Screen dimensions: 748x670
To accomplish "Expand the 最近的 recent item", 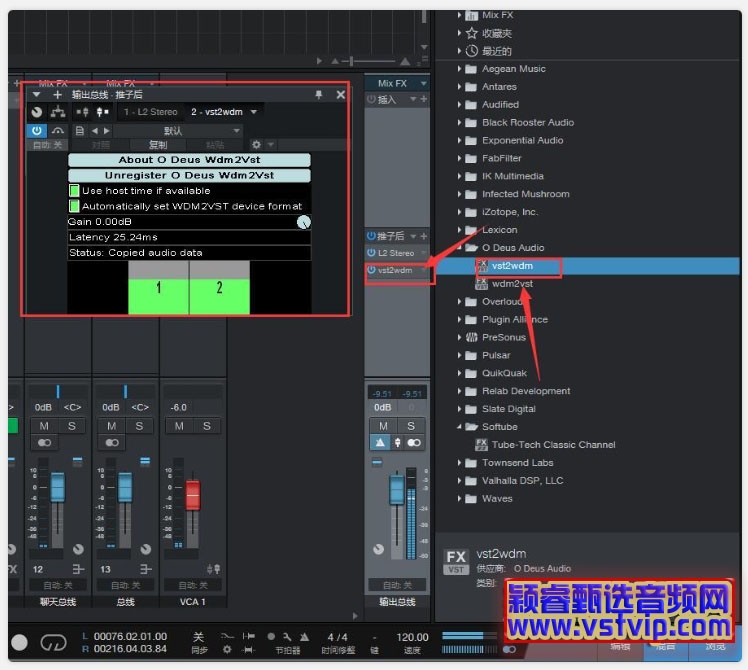I will point(459,51).
